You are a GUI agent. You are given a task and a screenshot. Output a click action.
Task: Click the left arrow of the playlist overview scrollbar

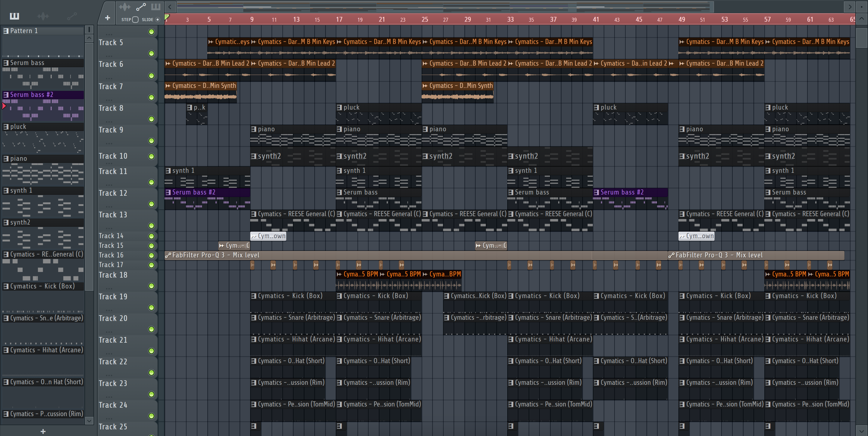170,7
